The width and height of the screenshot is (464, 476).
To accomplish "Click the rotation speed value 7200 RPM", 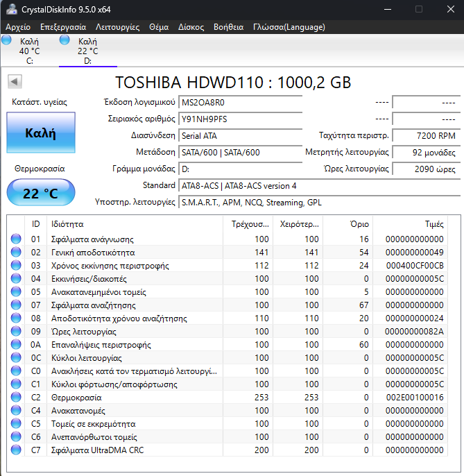I will (x=427, y=136).
